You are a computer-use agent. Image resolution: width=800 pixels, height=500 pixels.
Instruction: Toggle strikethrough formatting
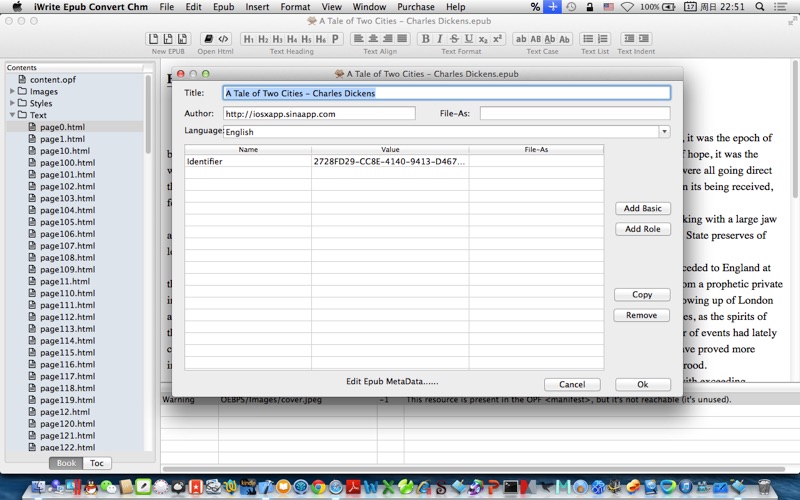tap(454, 39)
